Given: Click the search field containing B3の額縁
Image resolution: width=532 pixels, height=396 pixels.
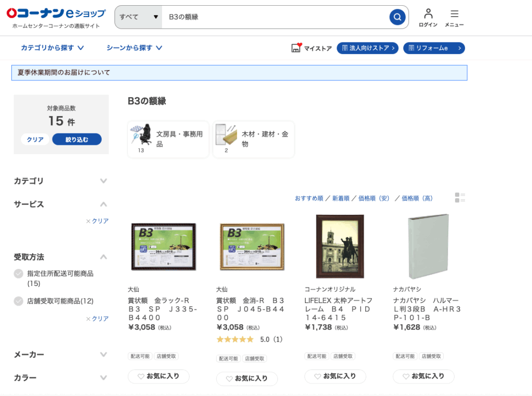Looking at the screenshot, I should (x=275, y=17).
